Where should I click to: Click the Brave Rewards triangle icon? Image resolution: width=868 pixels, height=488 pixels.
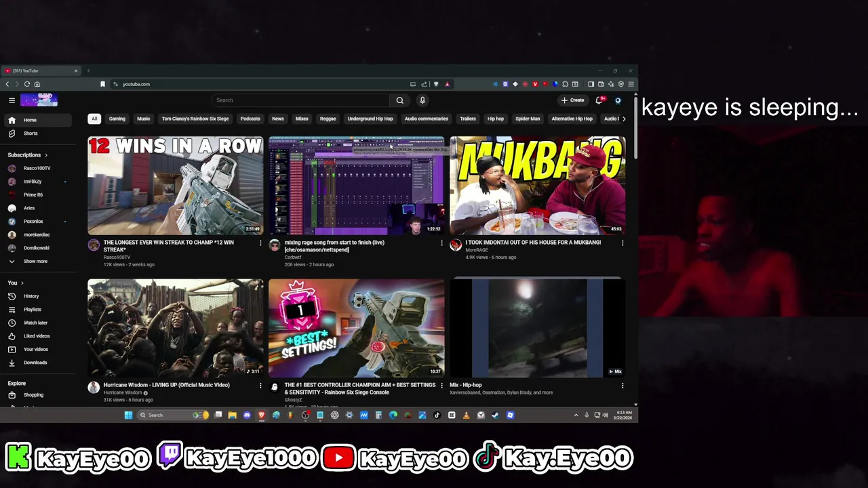click(447, 84)
